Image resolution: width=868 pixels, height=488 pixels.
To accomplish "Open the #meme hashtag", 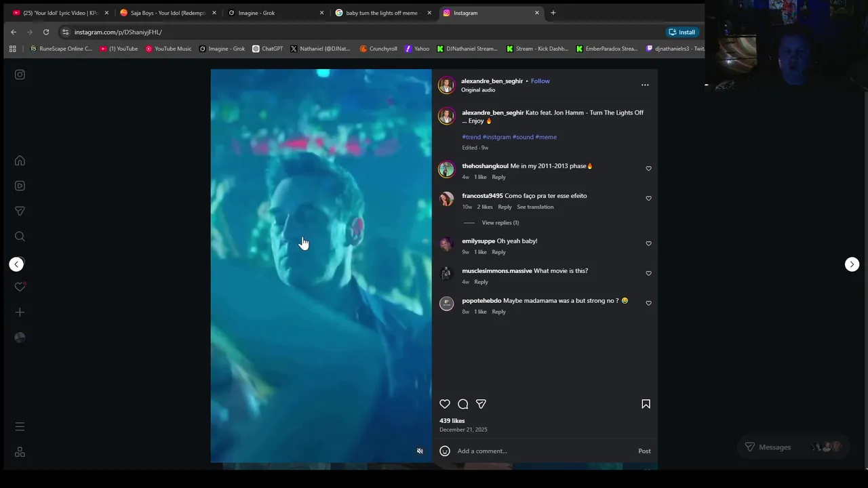I will pos(546,137).
